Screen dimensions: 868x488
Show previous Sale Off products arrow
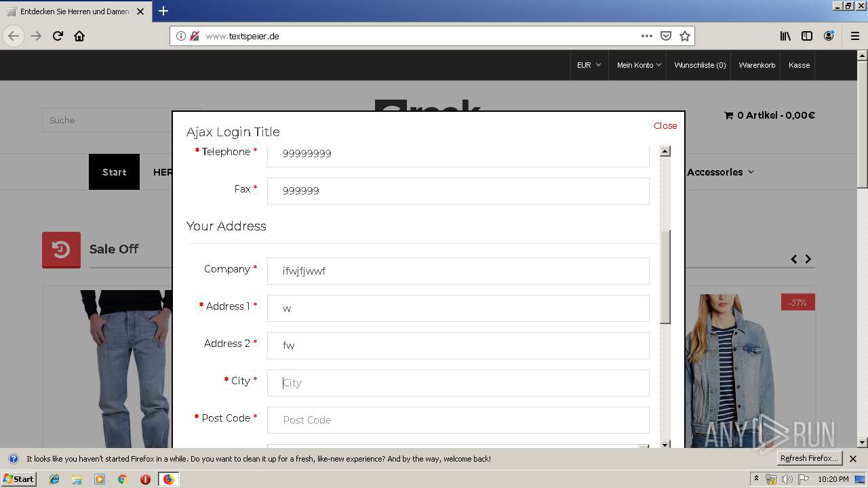[x=794, y=259]
